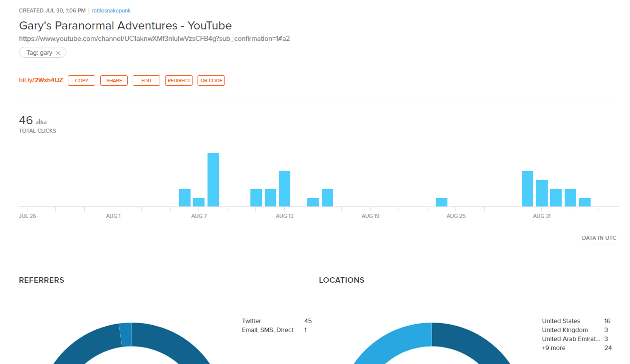This screenshot has width=630, height=364.
Task: Select the bar at Aug 13
Action: (284, 188)
